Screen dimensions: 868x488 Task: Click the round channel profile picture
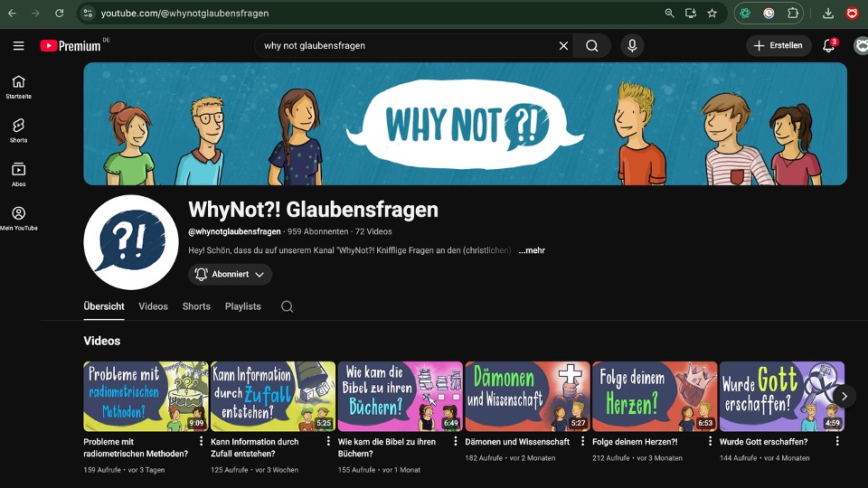[x=131, y=242]
